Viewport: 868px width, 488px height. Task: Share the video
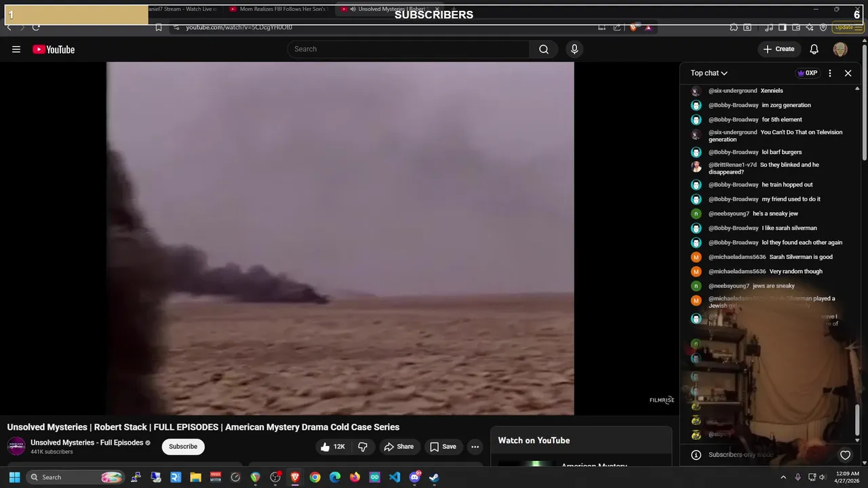pyautogui.click(x=399, y=447)
